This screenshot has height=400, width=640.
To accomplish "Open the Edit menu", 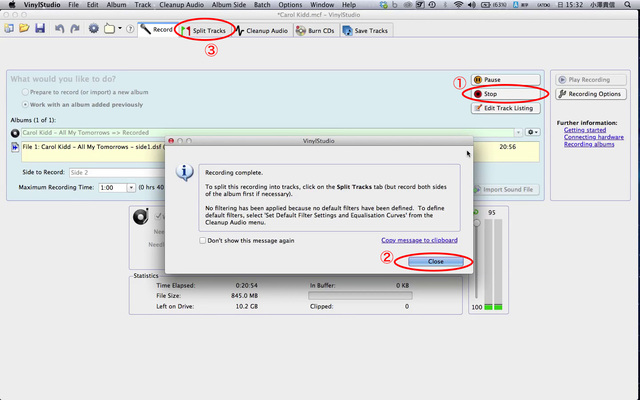I will coord(93,5).
